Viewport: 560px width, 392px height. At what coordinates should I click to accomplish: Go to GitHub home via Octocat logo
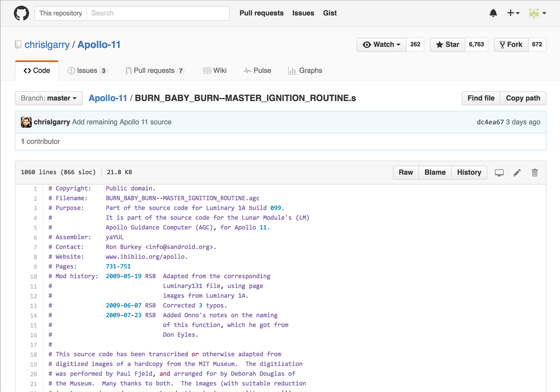pyautogui.click(x=21, y=13)
